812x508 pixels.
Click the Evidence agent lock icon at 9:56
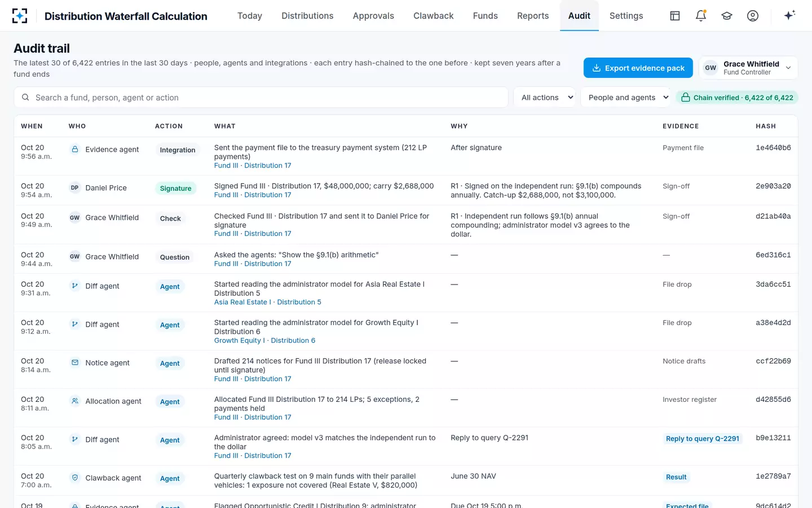point(74,150)
